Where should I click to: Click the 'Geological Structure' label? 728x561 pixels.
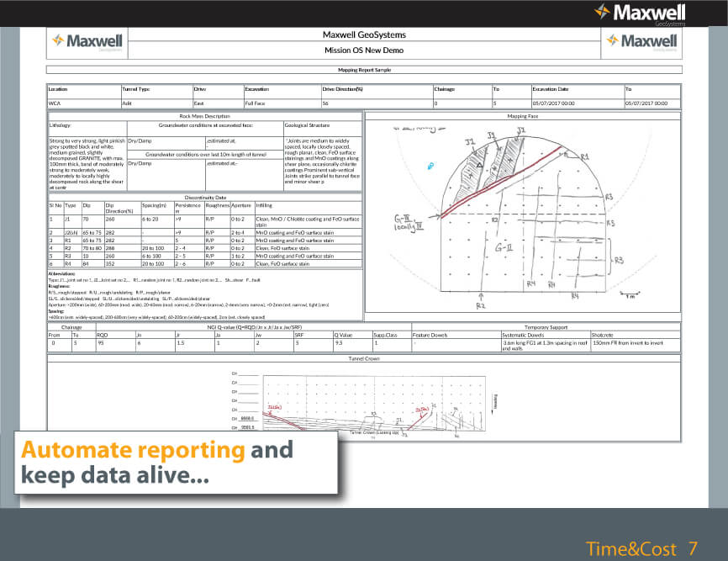[307, 125]
